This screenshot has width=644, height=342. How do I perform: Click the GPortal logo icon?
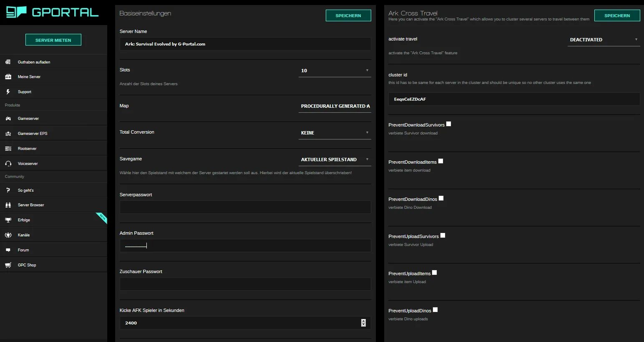16,12
